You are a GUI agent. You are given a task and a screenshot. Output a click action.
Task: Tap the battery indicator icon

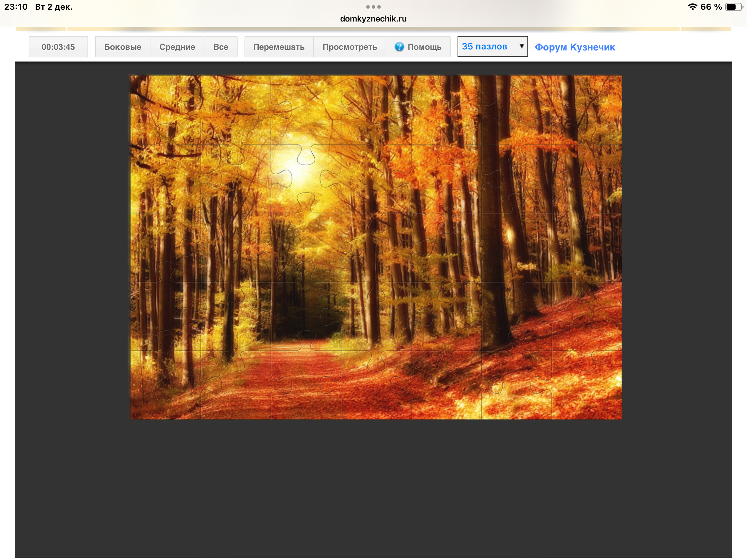click(733, 7)
